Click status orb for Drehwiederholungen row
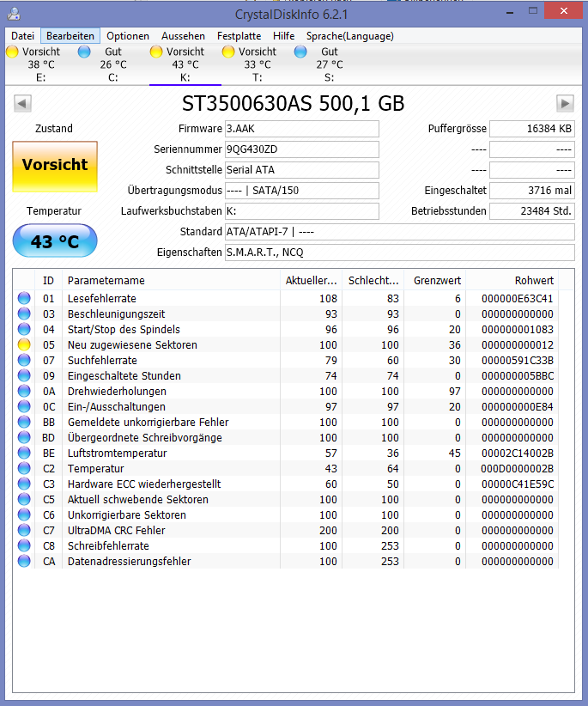This screenshot has width=588, height=706. 24,391
